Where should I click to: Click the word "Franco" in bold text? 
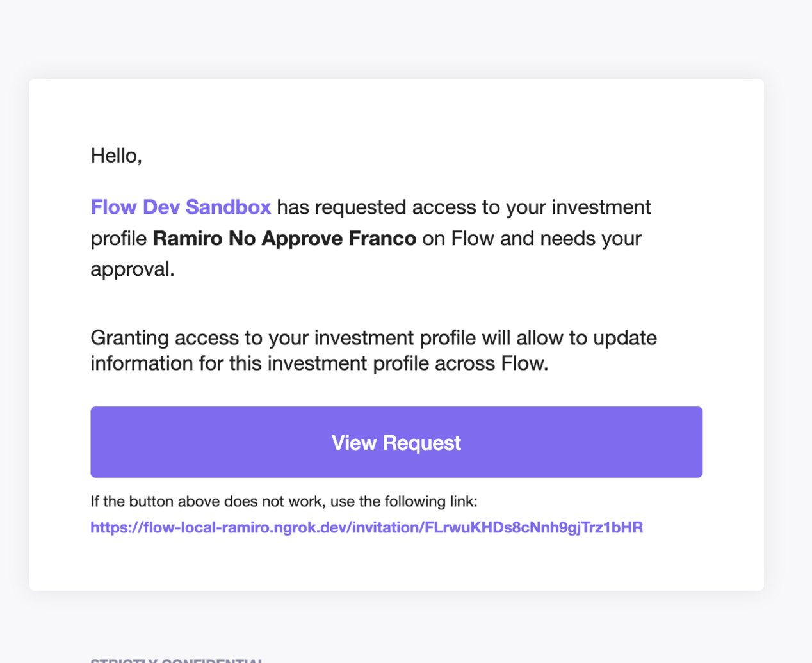382,239
